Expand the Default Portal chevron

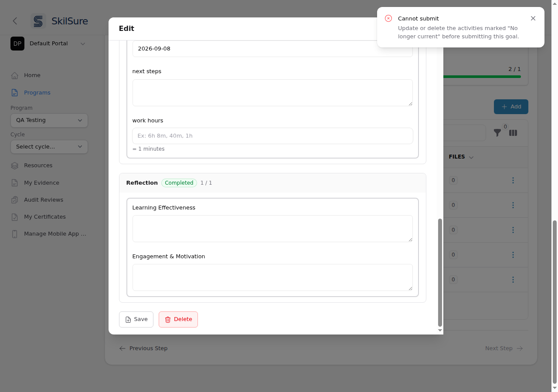83,44
